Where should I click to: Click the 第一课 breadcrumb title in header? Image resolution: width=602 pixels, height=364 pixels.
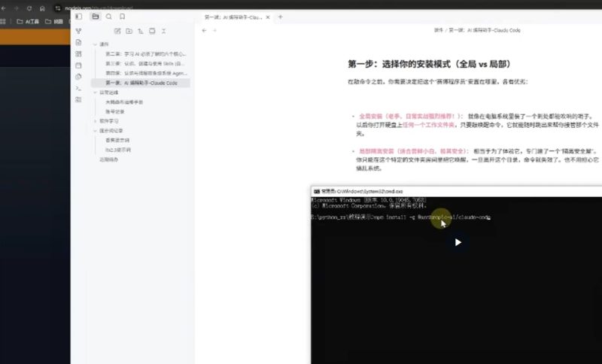(x=485, y=30)
